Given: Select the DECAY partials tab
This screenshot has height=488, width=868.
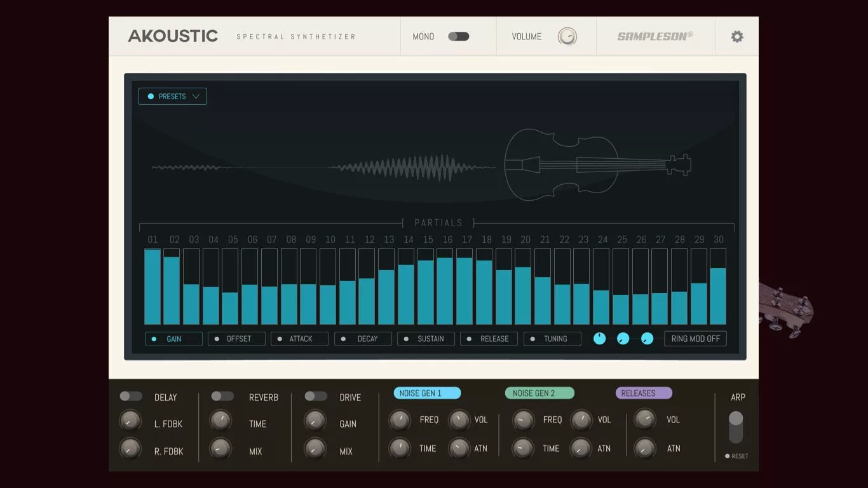Looking at the screenshot, I should tap(363, 339).
